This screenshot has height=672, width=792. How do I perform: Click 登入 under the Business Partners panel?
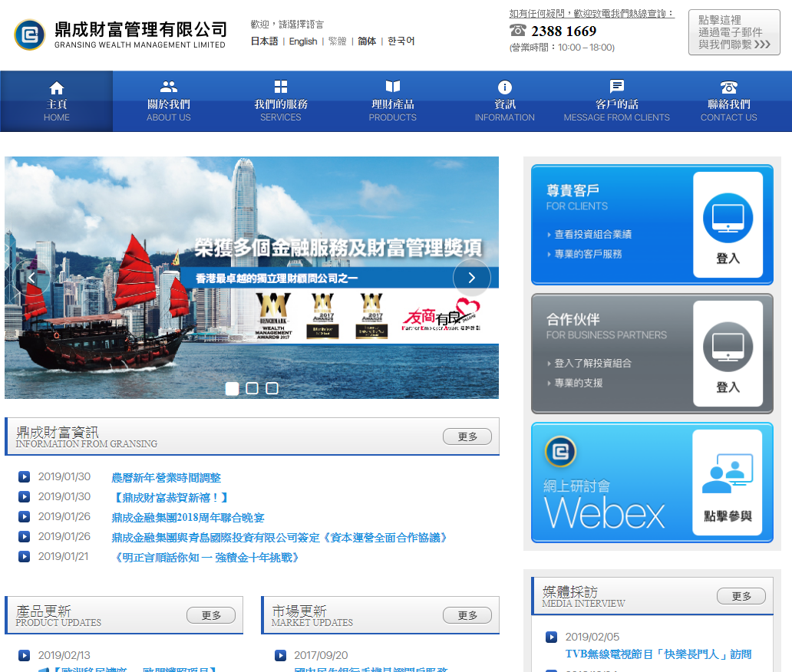[x=728, y=387]
